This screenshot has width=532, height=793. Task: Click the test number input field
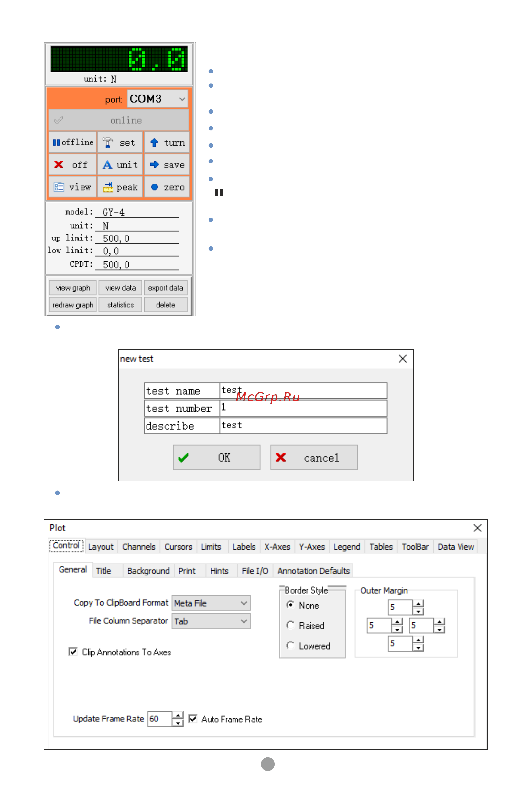(x=303, y=408)
